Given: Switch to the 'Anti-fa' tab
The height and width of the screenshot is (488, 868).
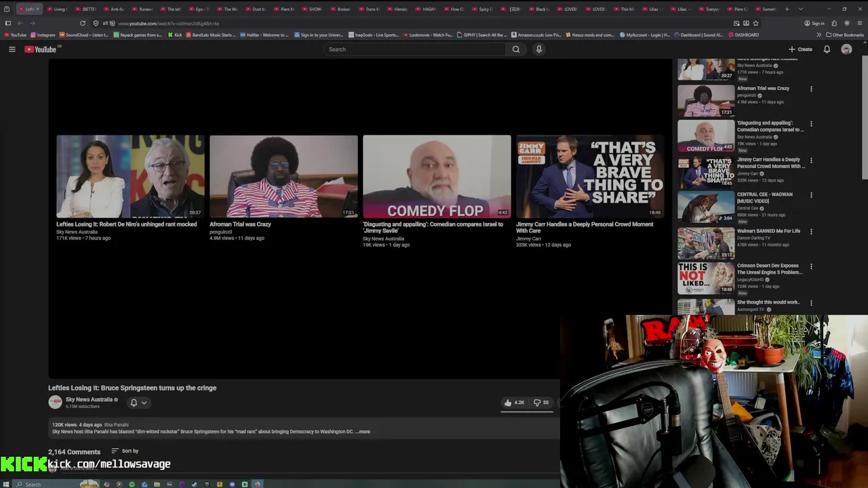Looking at the screenshot, I should (114, 9).
